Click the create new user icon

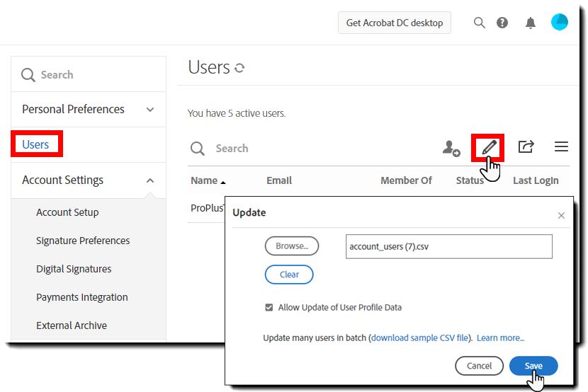(451, 148)
